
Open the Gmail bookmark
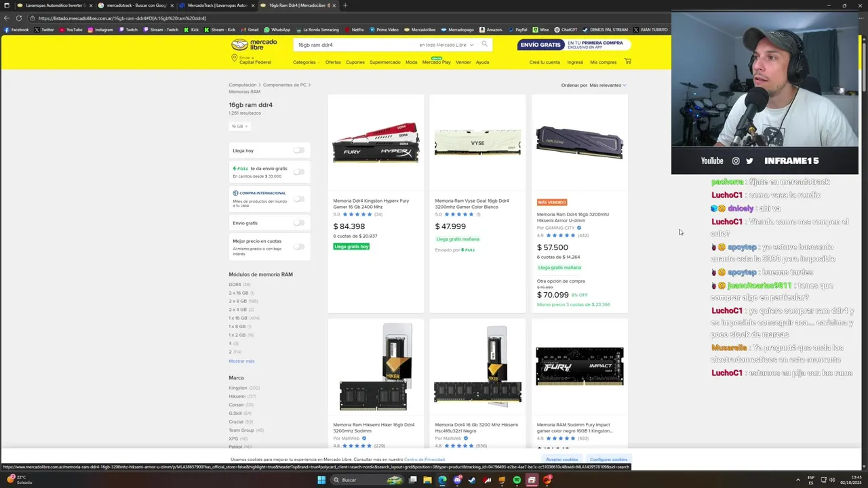(x=250, y=30)
